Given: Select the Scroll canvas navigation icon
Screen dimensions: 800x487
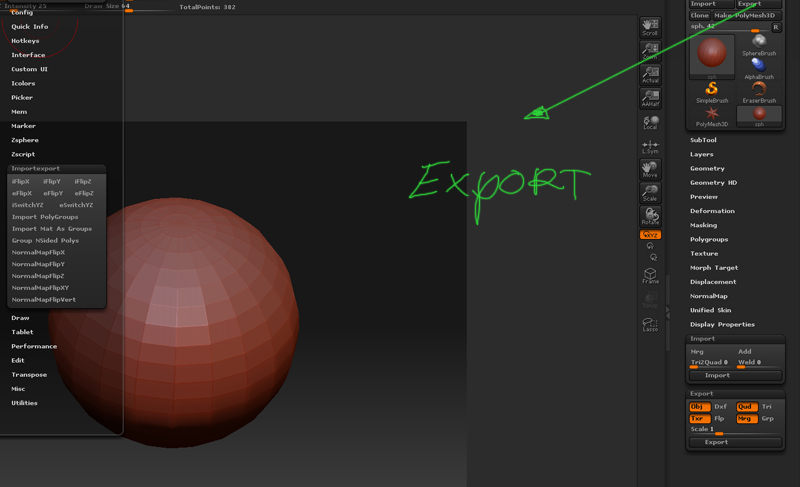Looking at the screenshot, I should tap(650, 27).
